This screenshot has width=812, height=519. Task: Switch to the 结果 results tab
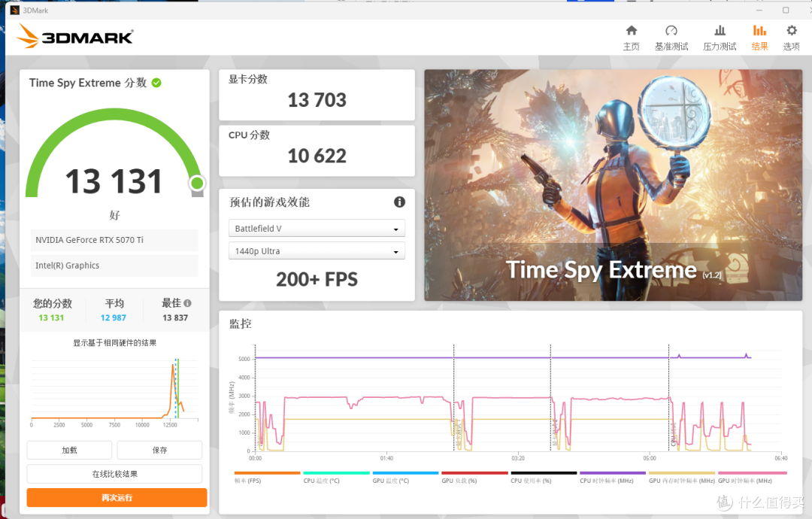759,38
